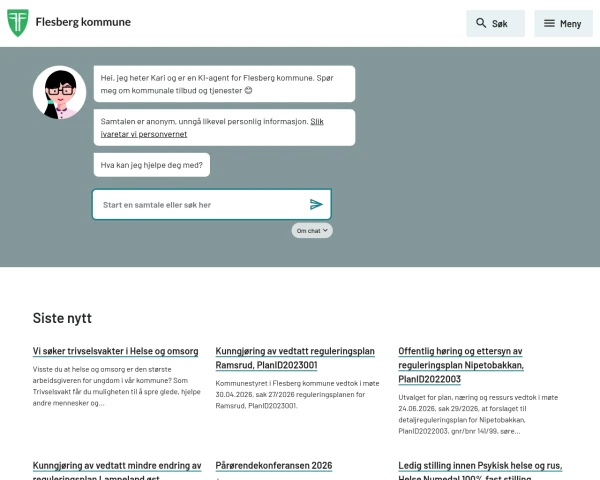Open the Søk search button
Image resolution: width=600 pixels, height=480 pixels.
[x=496, y=23]
